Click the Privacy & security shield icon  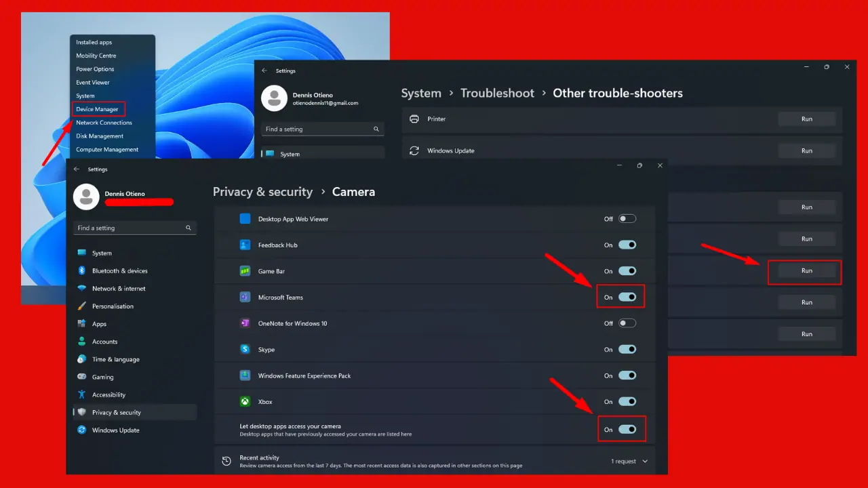click(82, 412)
